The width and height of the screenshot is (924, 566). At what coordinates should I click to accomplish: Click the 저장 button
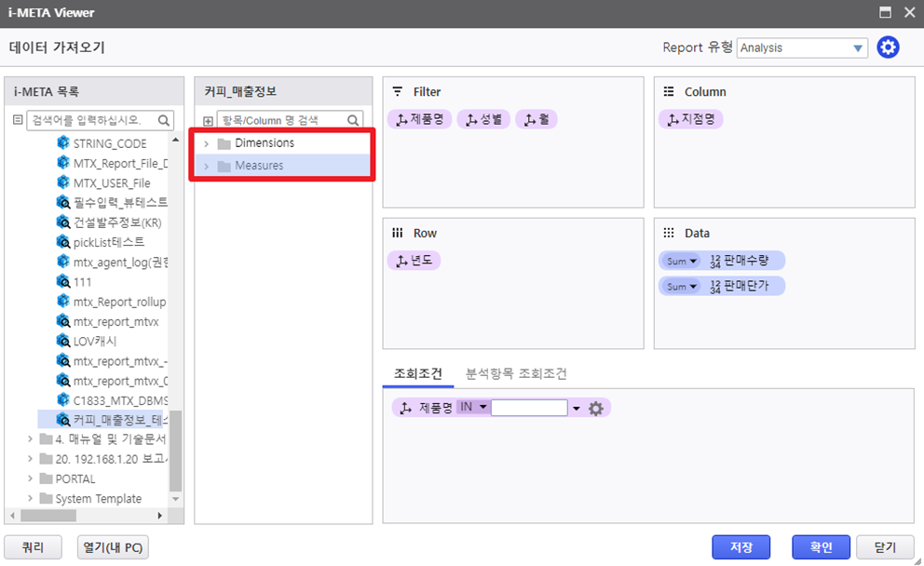pos(741,547)
